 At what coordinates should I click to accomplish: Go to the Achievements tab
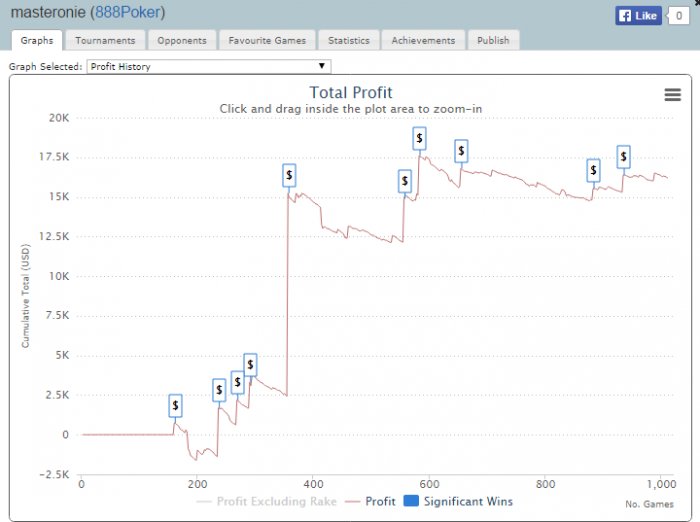click(423, 40)
